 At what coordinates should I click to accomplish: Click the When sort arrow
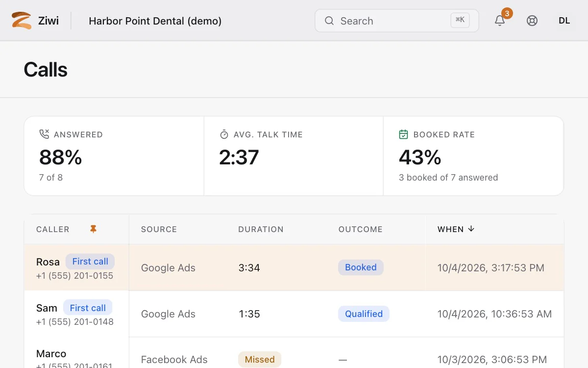point(471,229)
